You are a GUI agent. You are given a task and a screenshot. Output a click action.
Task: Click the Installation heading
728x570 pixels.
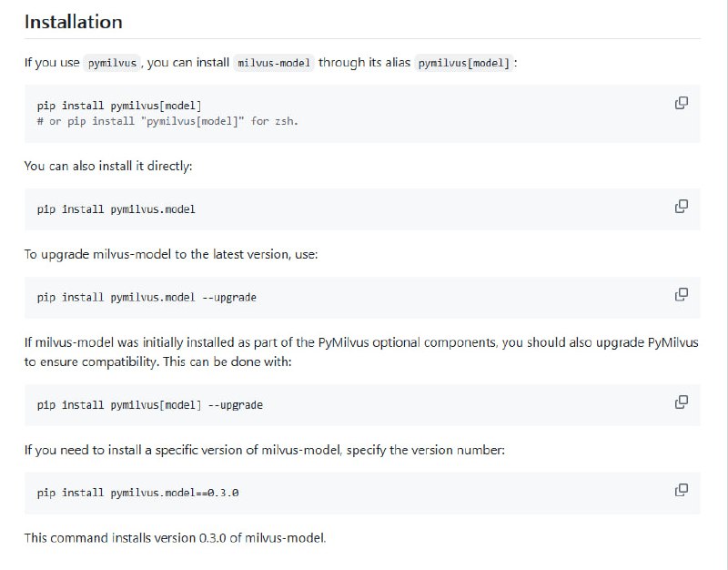[74, 21]
